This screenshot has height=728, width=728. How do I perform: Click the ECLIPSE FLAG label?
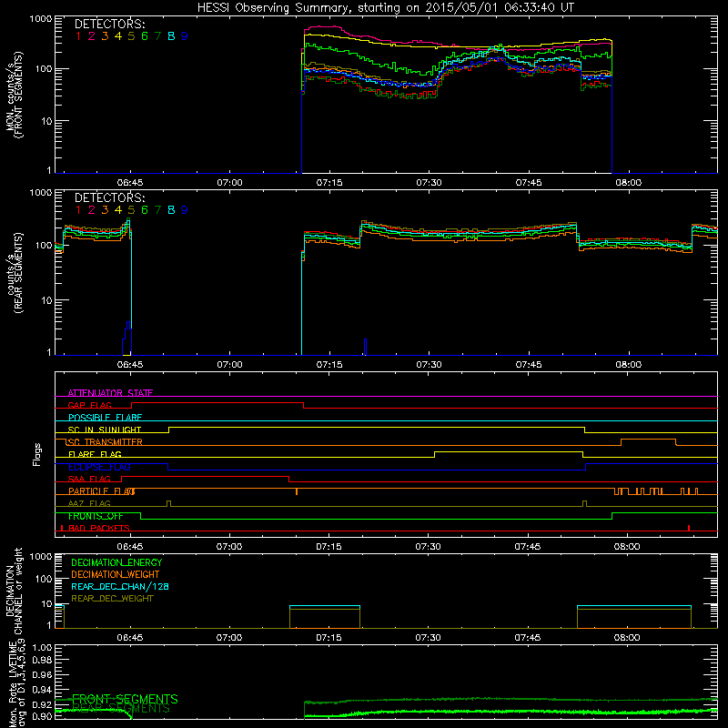99,467
